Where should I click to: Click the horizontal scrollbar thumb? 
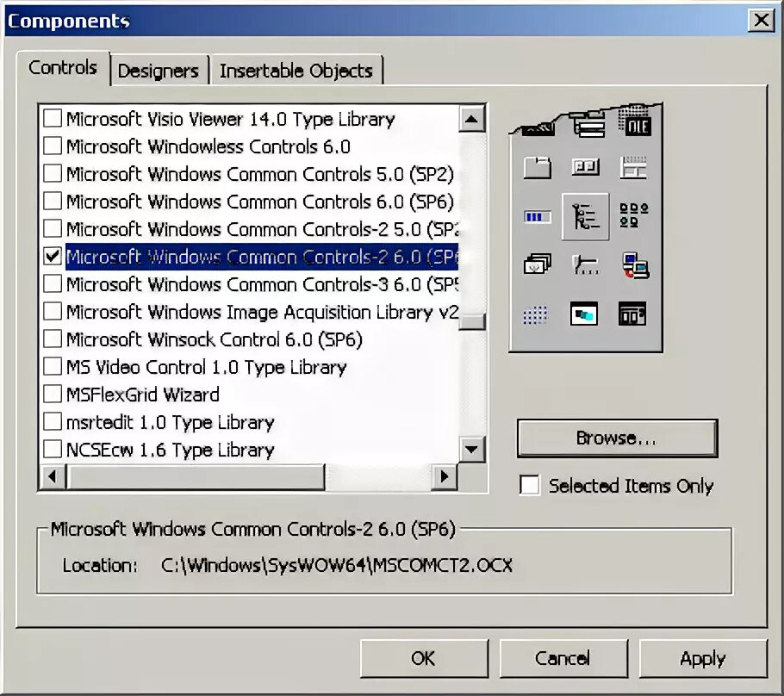(196, 476)
